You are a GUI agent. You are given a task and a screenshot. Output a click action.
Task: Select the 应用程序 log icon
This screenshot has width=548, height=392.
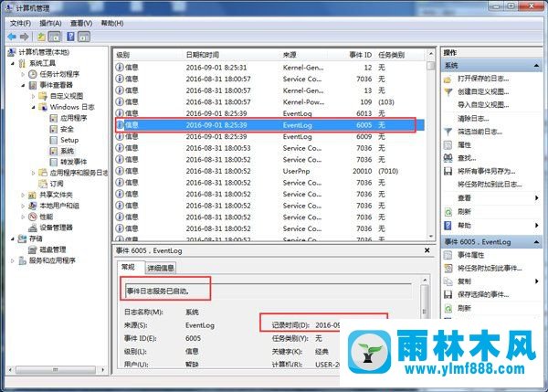54,118
